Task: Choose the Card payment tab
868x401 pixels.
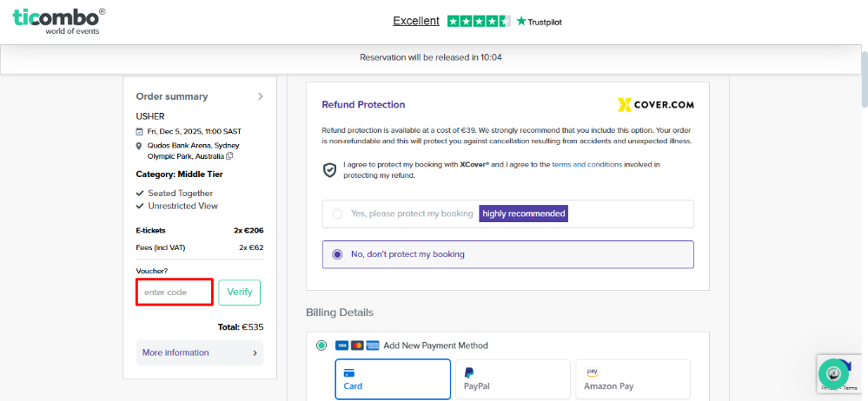Action: point(393,379)
